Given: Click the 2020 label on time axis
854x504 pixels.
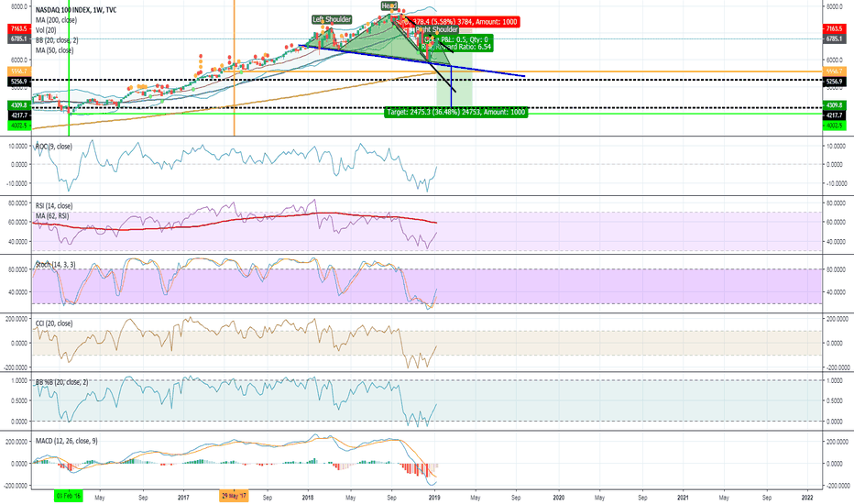Looking at the screenshot, I should pos(559,498).
